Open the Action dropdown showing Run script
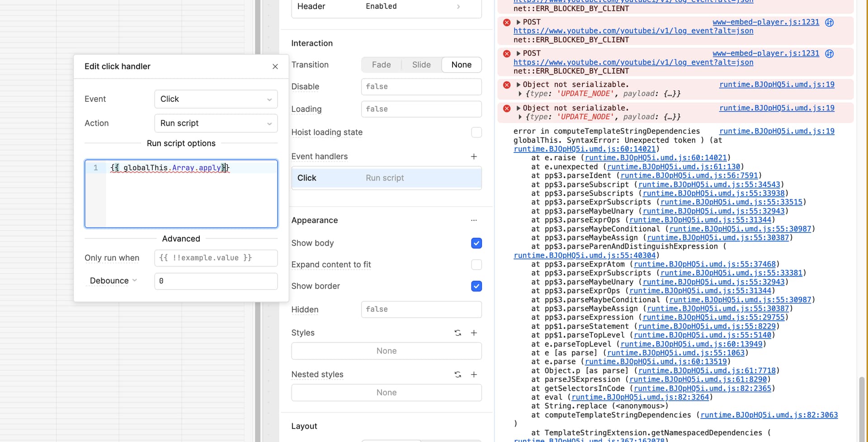Screen dimensions: 868x442 point(216,124)
